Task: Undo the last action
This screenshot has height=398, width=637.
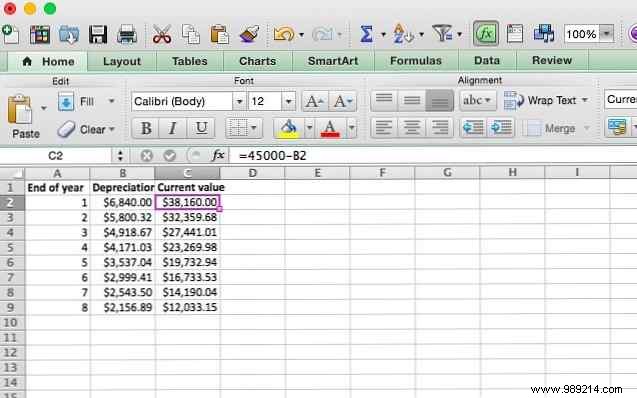Action: [284, 34]
